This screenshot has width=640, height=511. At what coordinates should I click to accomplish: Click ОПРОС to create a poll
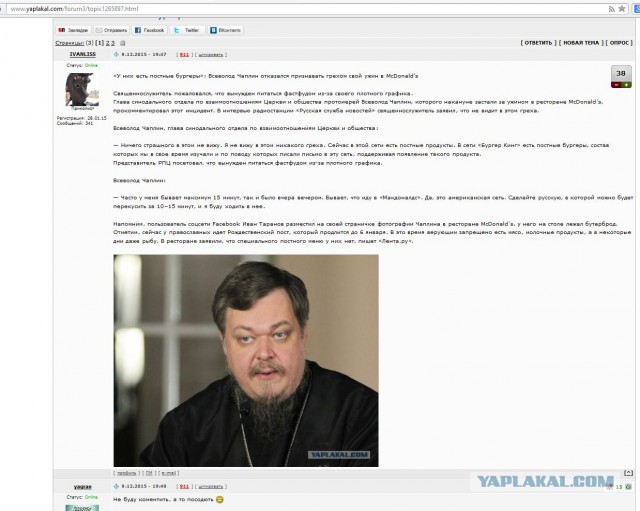(619, 42)
